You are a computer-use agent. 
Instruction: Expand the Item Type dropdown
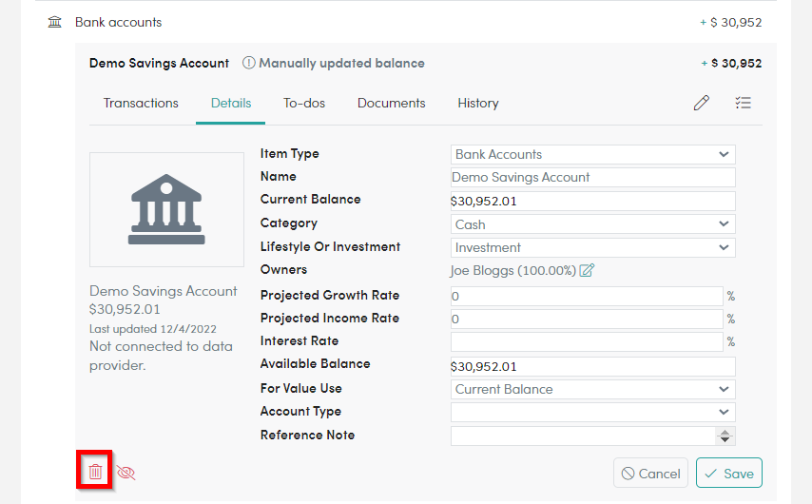[x=593, y=154]
